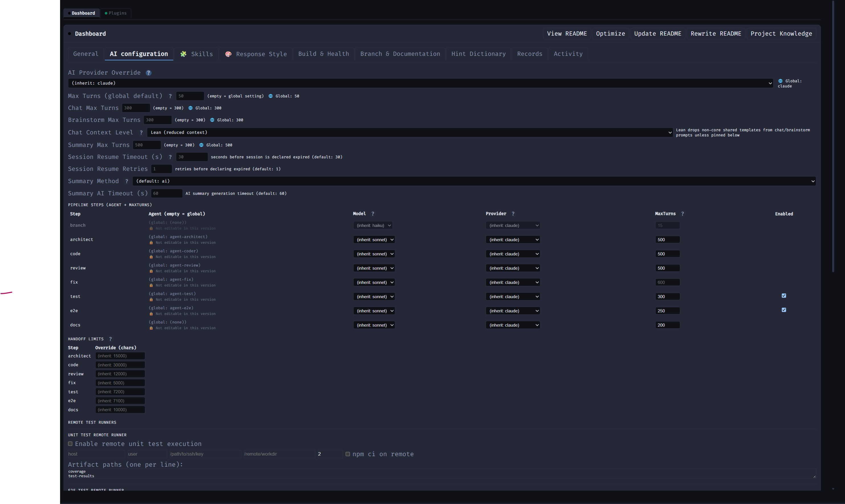Check npm ci on remote option

(x=348, y=454)
